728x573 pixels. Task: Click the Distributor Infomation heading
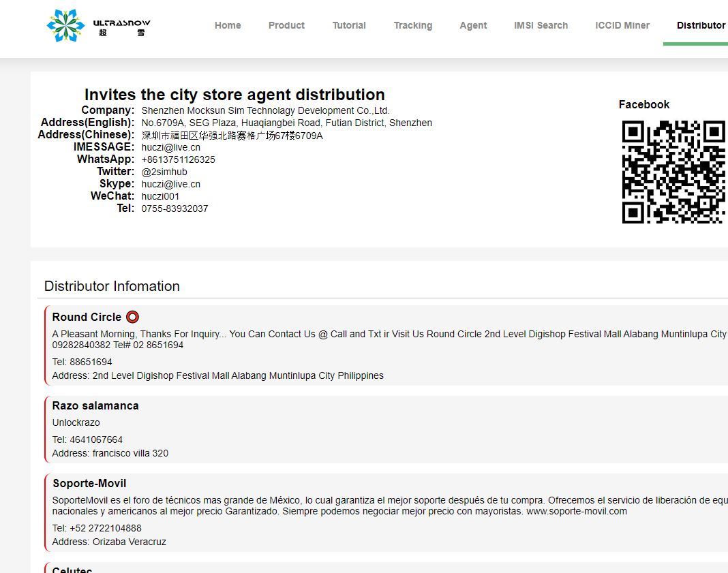pyautogui.click(x=112, y=286)
